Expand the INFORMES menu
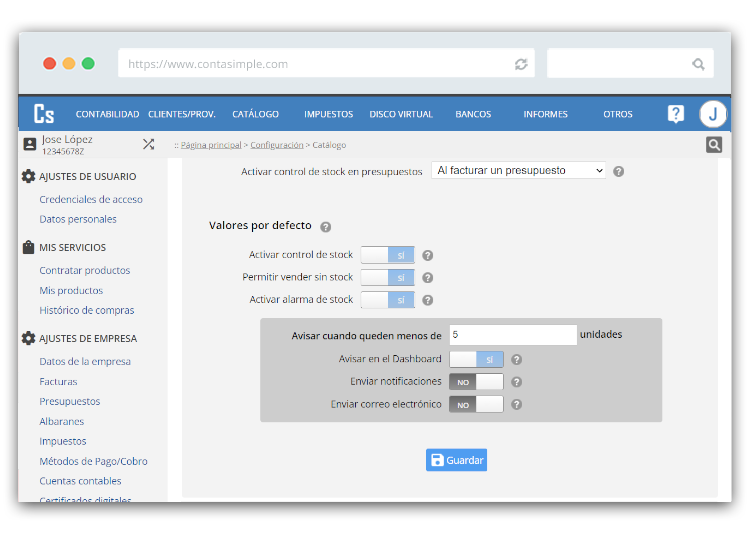750x556 pixels. click(x=545, y=114)
